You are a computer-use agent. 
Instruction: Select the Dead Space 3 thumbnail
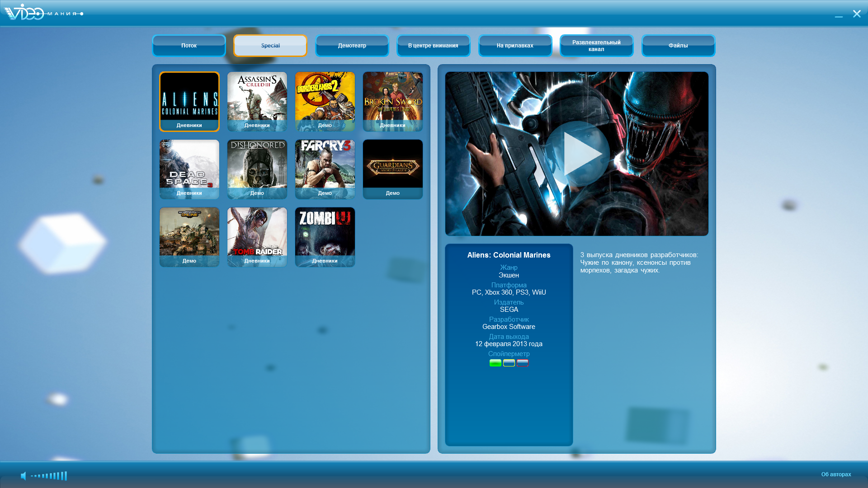click(189, 169)
